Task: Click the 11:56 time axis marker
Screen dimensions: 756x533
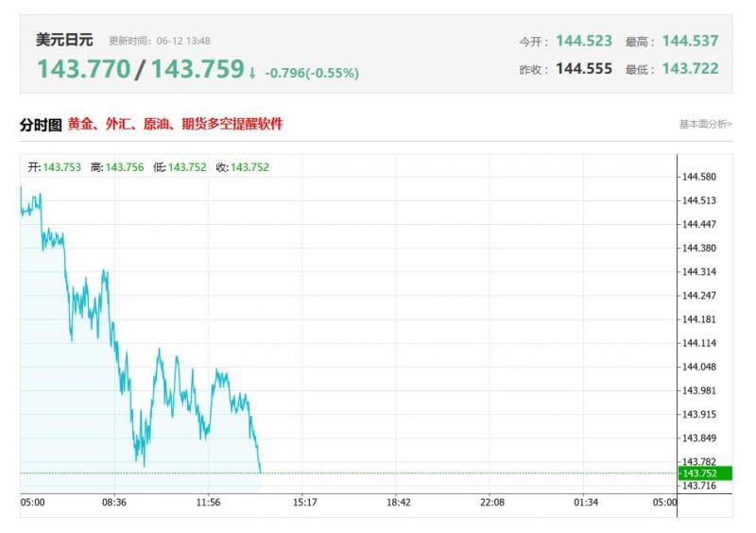Action: 208,502
